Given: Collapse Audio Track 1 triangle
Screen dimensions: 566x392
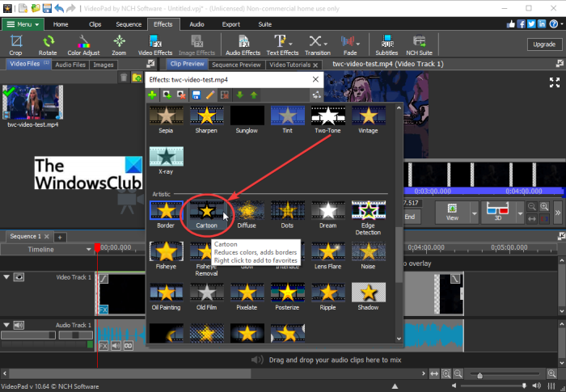Looking at the screenshot, I should pyautogui.click(x=6, y=325).
